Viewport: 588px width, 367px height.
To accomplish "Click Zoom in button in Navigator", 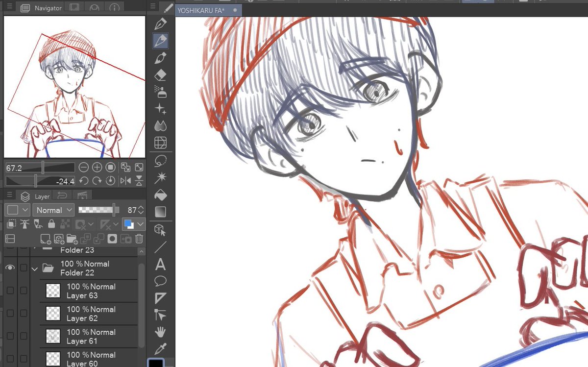I will pyautogui.click(x=97, y=168).
